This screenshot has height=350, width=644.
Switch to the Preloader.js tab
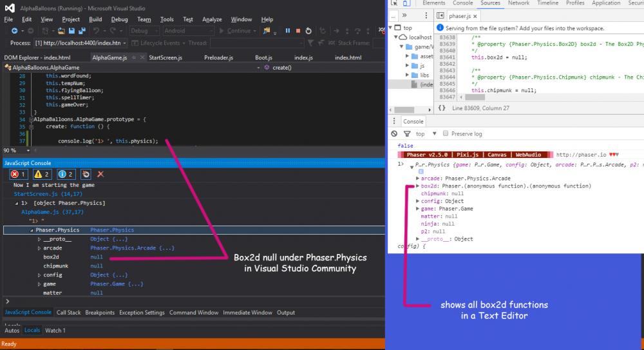[218, 57]
